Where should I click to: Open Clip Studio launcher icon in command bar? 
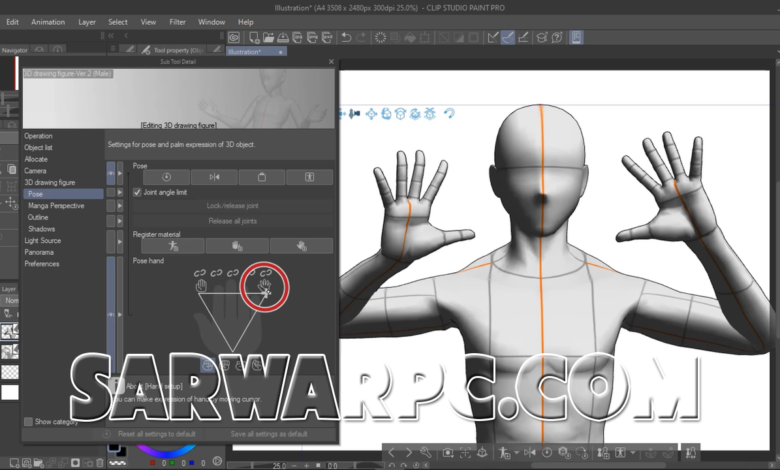point(234,37)
